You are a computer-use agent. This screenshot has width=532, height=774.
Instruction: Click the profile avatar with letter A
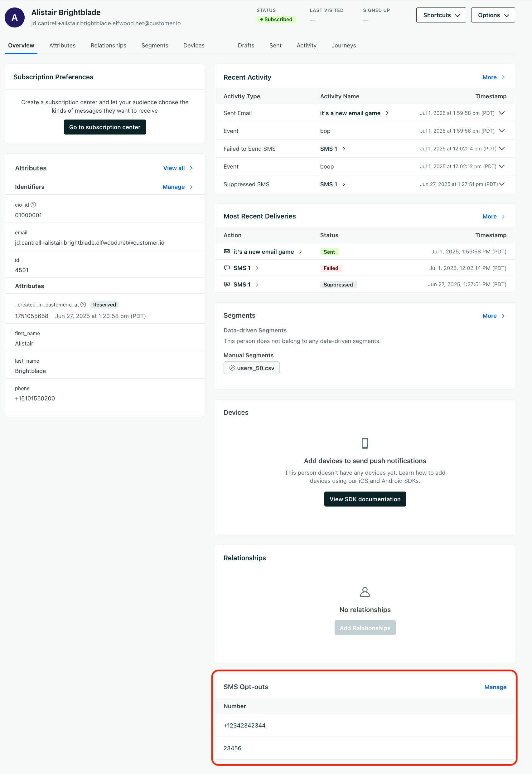click(15, 18)
